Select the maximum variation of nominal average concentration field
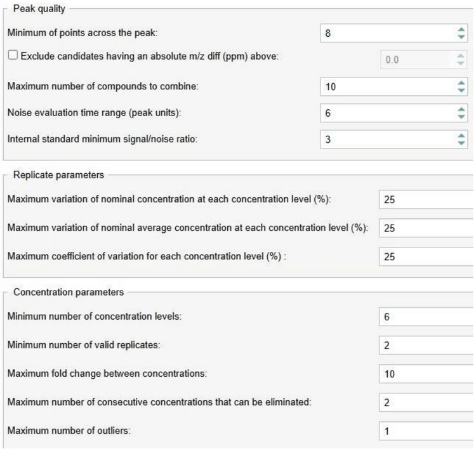The width and height of the screenshot is (476, 453). tap(426, 228)
